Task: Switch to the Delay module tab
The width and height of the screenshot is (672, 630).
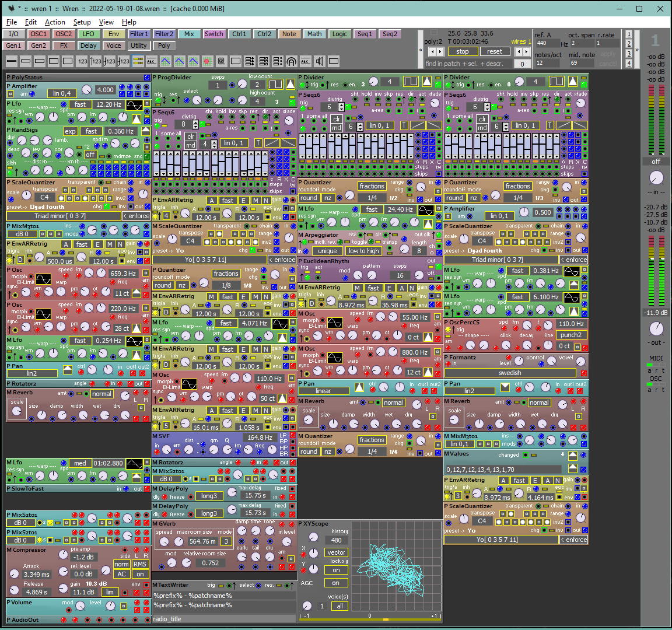Action: (x=88, y=45)
